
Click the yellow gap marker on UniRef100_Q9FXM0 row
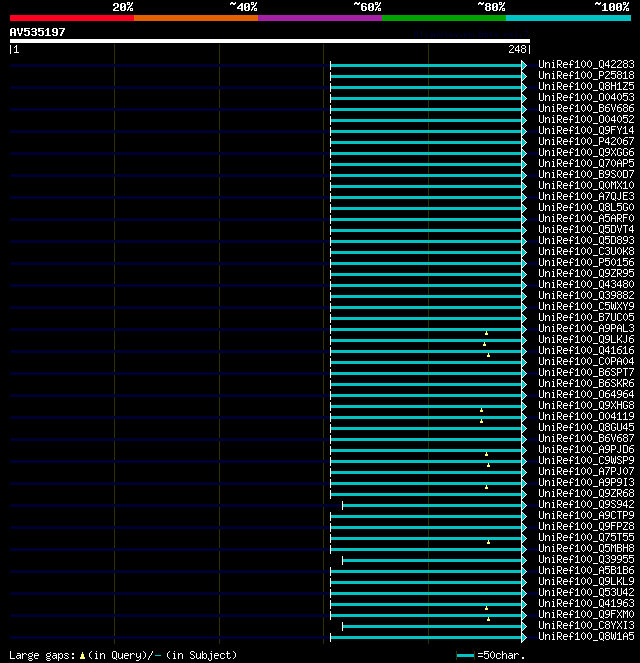[488, 619]
